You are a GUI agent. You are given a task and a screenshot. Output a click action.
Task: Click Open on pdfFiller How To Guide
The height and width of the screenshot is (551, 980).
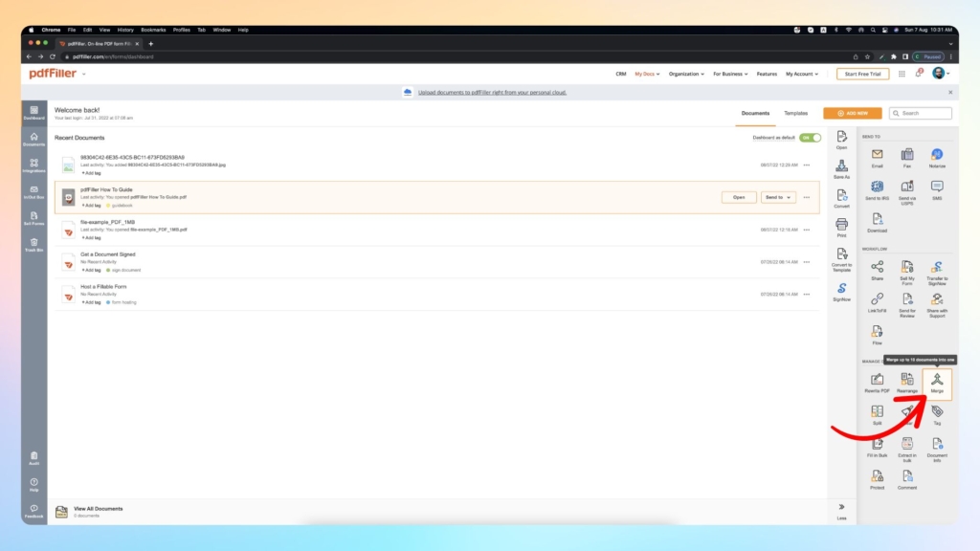click(739, 197)
